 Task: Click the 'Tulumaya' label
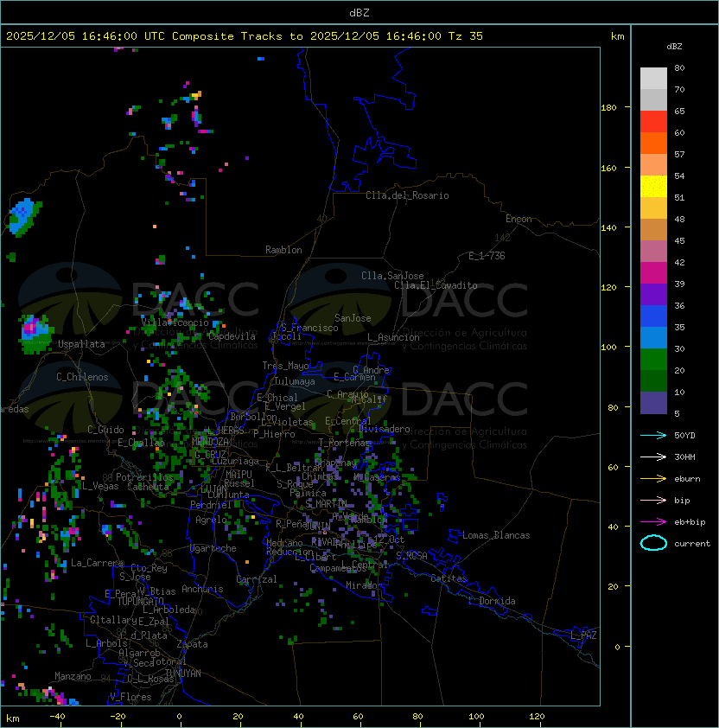tap(295, 381)
